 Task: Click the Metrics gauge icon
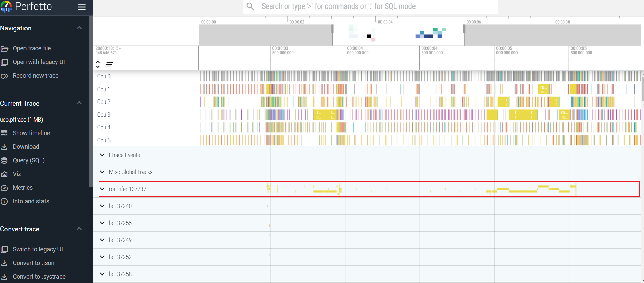4,188
